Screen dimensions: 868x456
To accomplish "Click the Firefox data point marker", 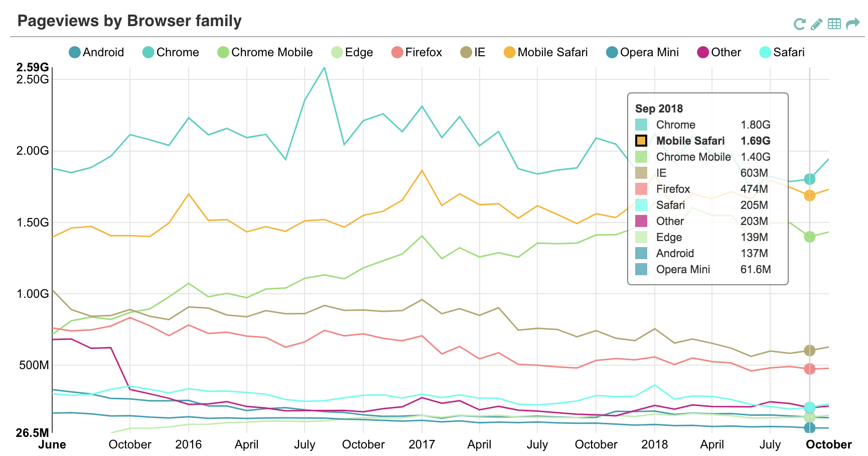I will (x=809, y=369).
